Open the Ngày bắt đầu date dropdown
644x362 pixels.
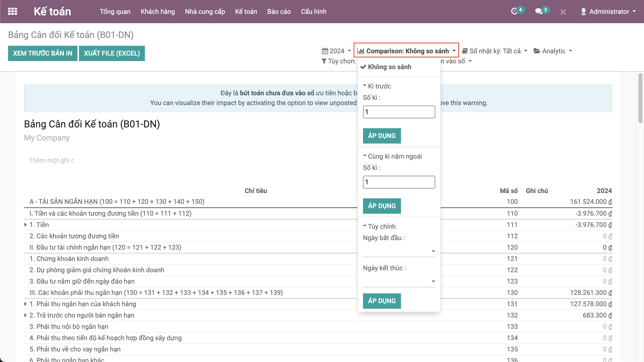tap(399, 251)
